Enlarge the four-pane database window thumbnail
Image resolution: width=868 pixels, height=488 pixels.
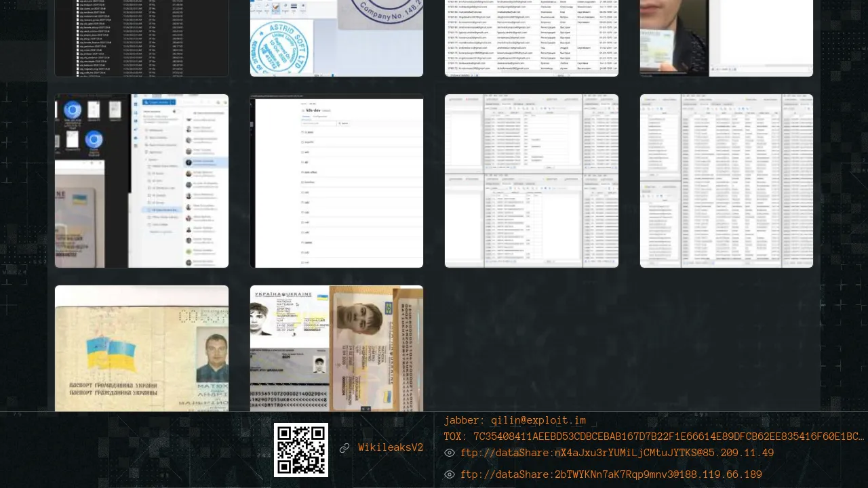click(x=531, y=181)
